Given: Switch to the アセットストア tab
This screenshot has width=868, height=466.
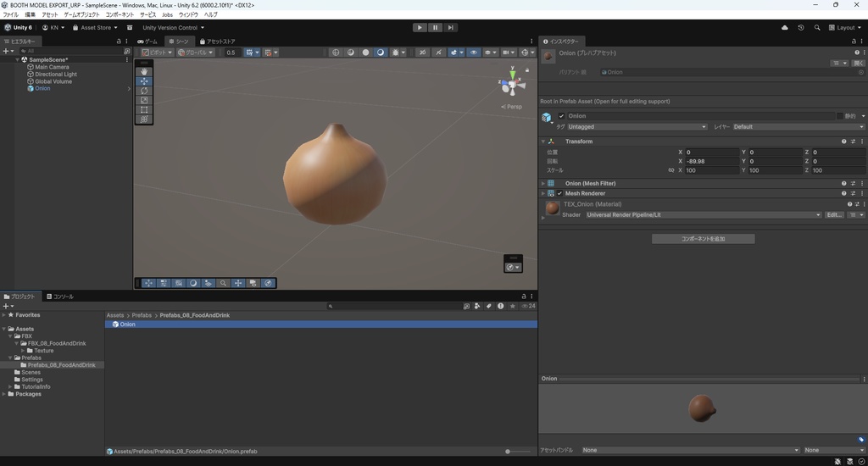Looking at the screenshot, I should [218, 42].
